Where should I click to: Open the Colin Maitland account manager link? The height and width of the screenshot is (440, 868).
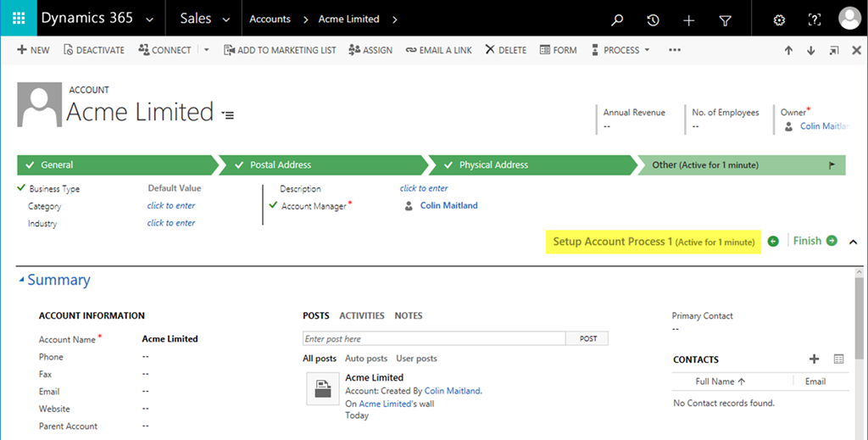pos(448,205)
